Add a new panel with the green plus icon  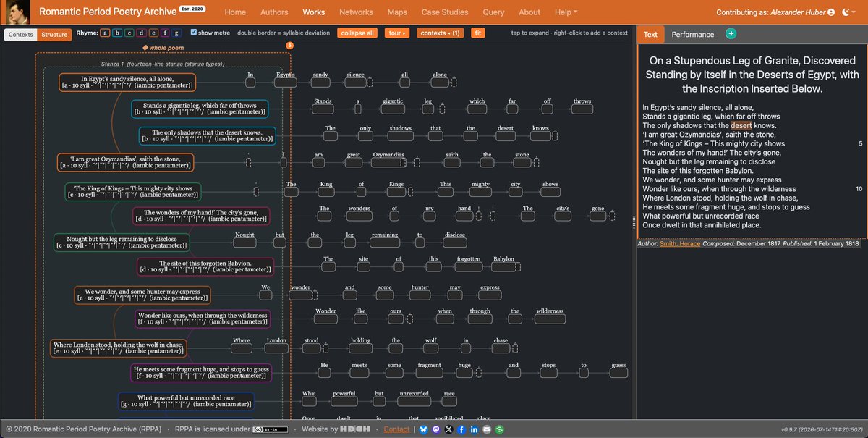click(x=731, y=34)
